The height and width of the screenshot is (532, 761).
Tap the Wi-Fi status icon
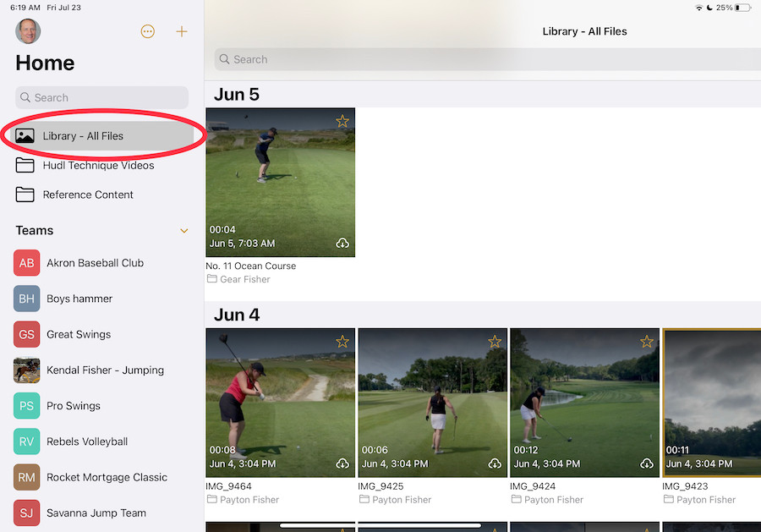(x=699, y=8)
